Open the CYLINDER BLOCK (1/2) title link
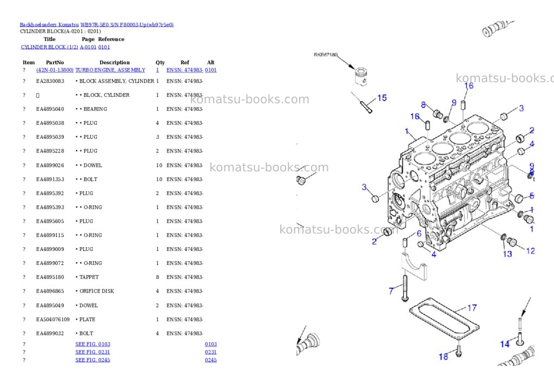This screenshot has width=554, height=392. [x=49, y=47]
